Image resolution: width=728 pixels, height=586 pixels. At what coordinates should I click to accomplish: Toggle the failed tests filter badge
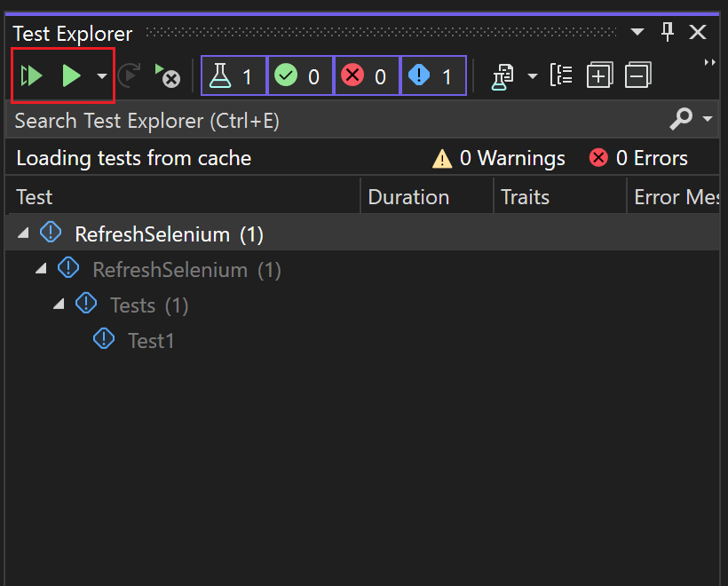pyautogui.click(x=367, y=75)
